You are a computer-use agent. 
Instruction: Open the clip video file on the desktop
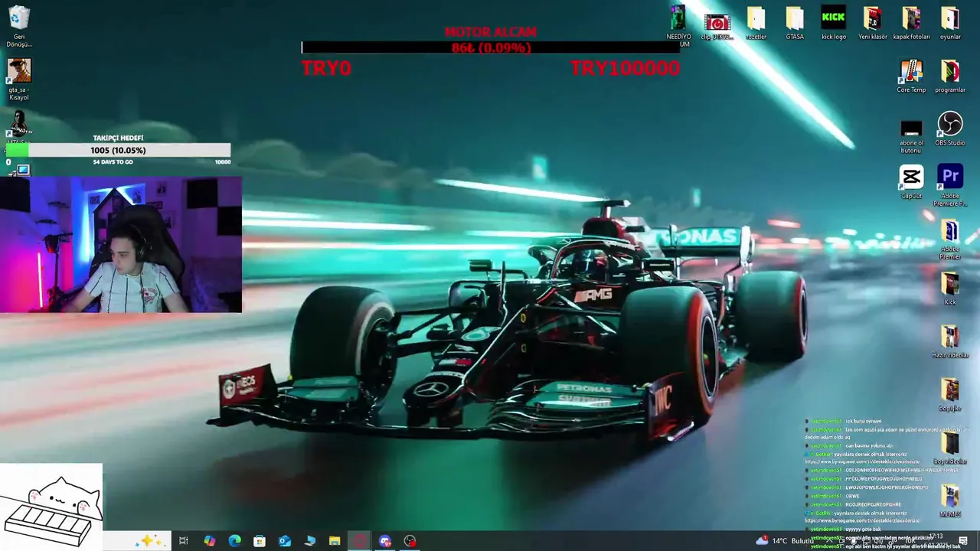(717, 27)
